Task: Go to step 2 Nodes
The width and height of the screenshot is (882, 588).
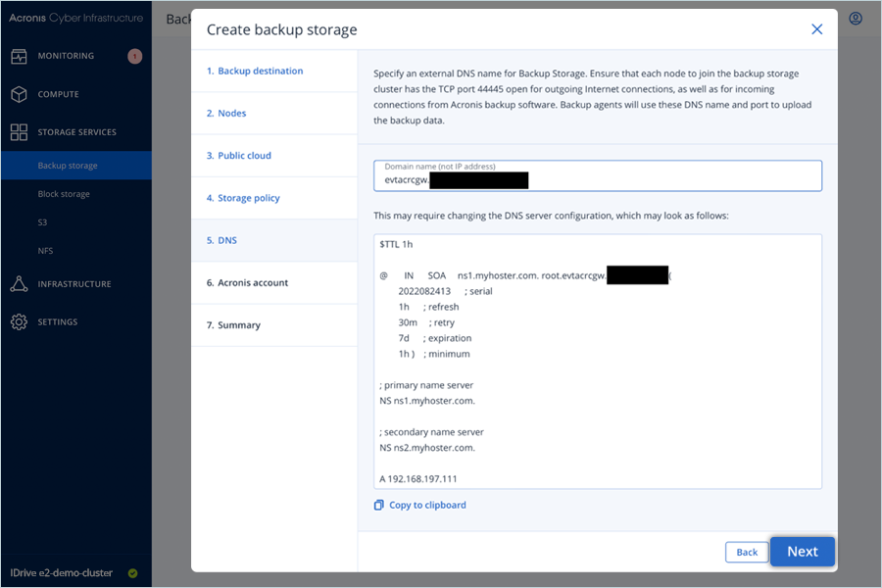Action: (231, 114)
